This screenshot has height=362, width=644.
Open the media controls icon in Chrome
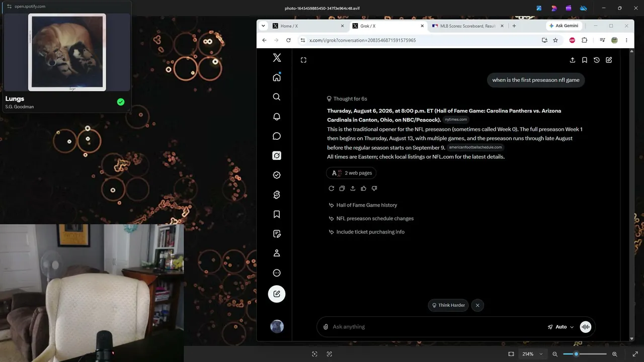(602, 40)
